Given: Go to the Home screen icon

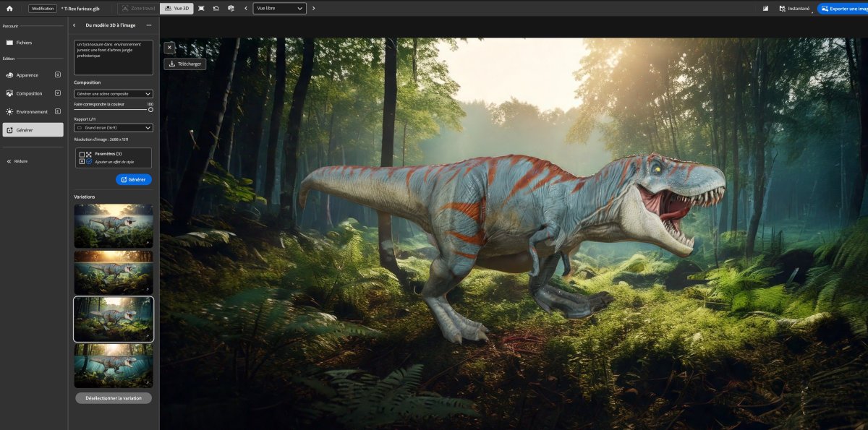Looking at the screenshot, I should click(9, 8).
